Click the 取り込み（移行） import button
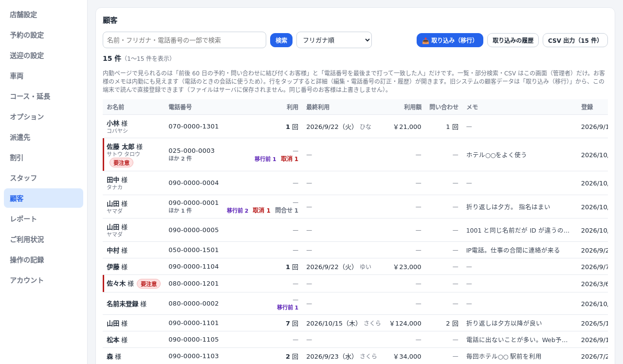The image size is (623, 364). [x=450, y=40]
